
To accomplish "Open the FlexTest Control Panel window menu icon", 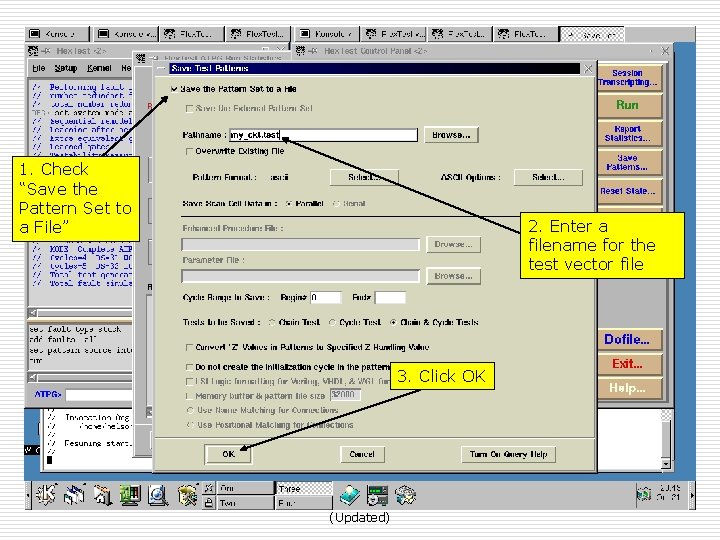I will coord(300,51).
